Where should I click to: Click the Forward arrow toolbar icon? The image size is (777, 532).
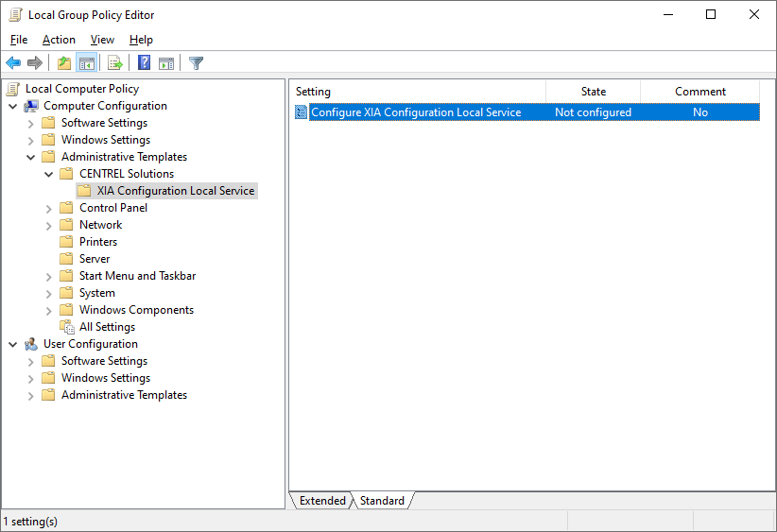pyautogui.click(x=35, y=63)
